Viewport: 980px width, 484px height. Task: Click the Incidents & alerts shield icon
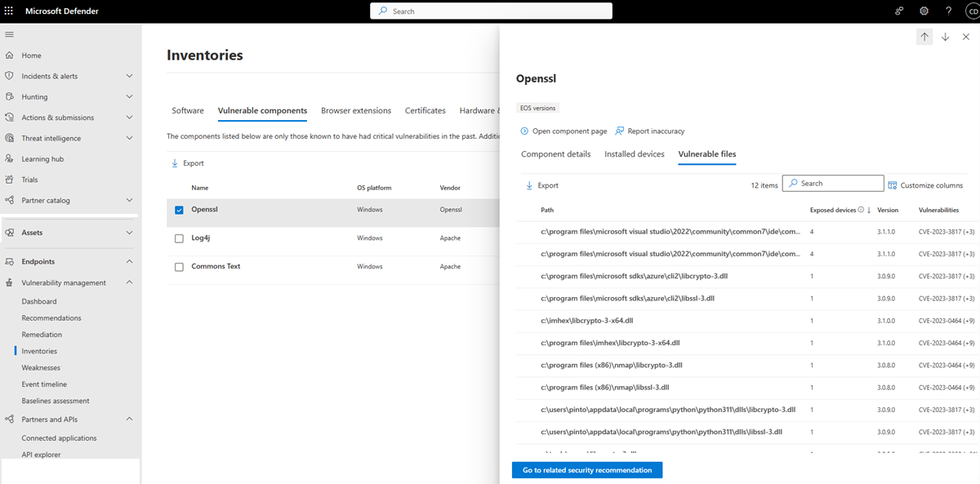pyautogui.click(x=10, y=76)
